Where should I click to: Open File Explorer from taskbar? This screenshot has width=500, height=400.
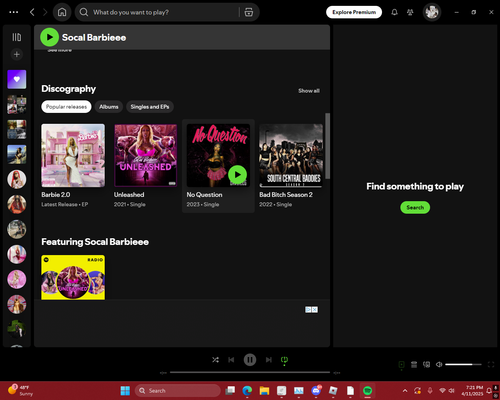[264, 390]
